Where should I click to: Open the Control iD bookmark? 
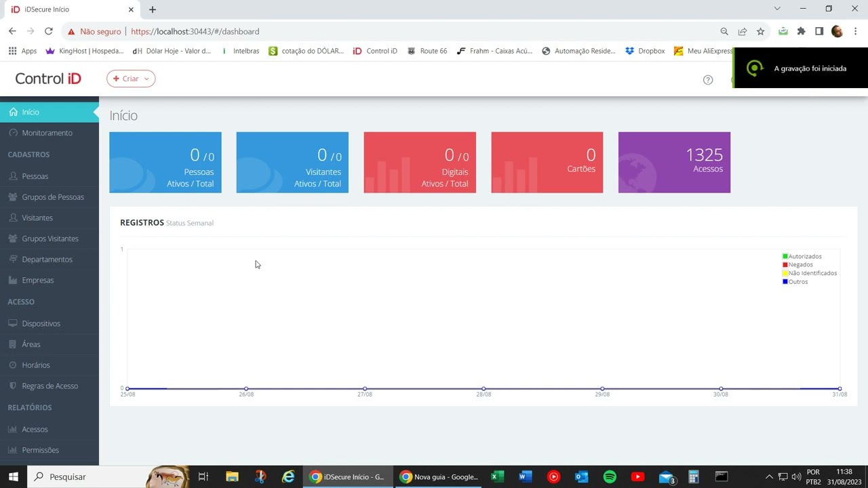[375, 51]
